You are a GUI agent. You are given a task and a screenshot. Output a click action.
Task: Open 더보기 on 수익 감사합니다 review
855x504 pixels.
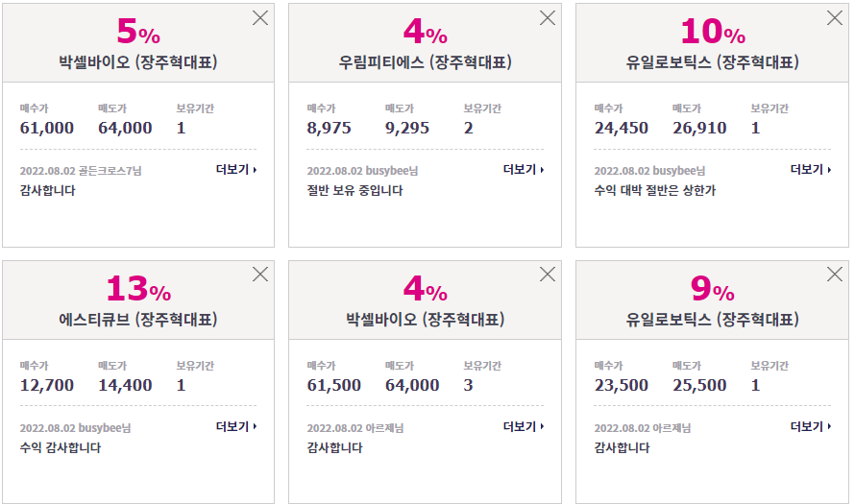click(236, 426)
